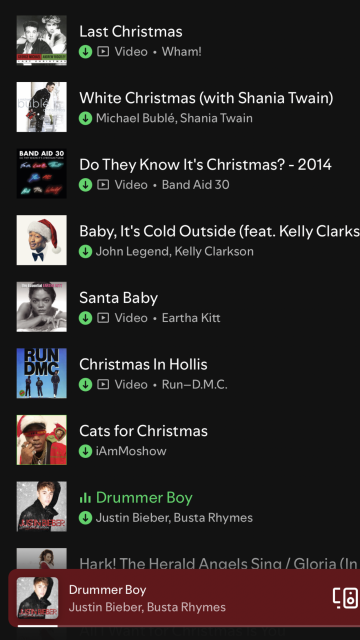Tap the Run DMC album cover thumbnail

point(42,373)
